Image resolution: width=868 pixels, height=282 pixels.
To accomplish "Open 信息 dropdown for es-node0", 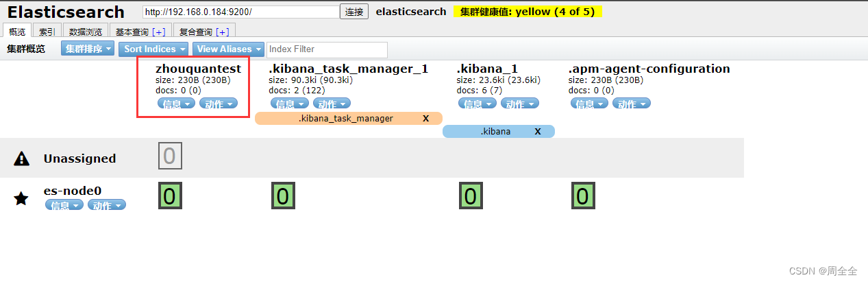I will click(x=64, y=205).
